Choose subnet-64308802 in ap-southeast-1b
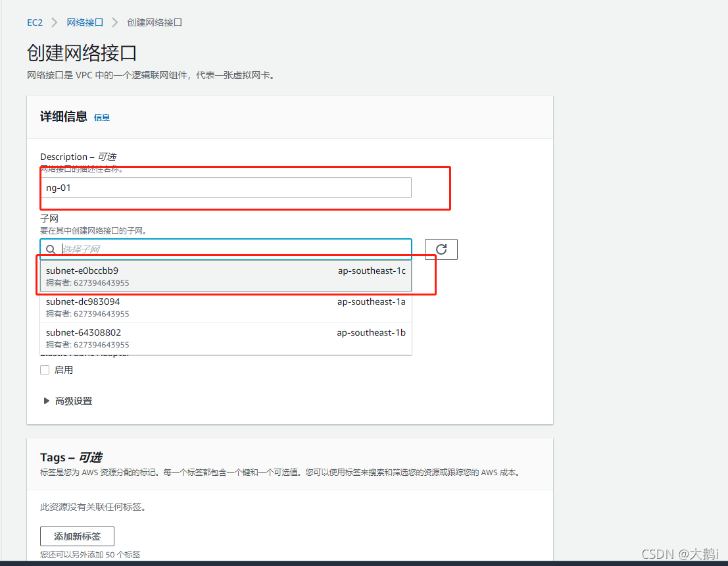 click(226, 338)
